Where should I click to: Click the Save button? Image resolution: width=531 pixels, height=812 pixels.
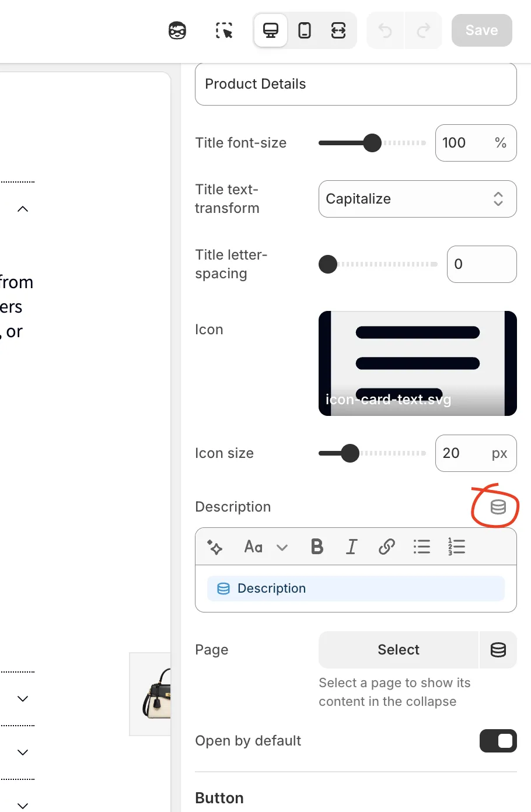click(x=481, y=30)
